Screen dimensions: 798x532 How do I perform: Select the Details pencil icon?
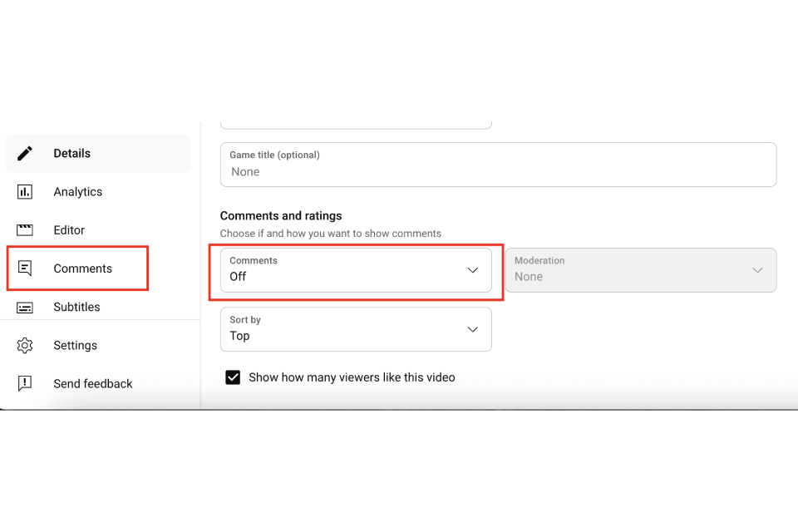(x=25, y=153)
